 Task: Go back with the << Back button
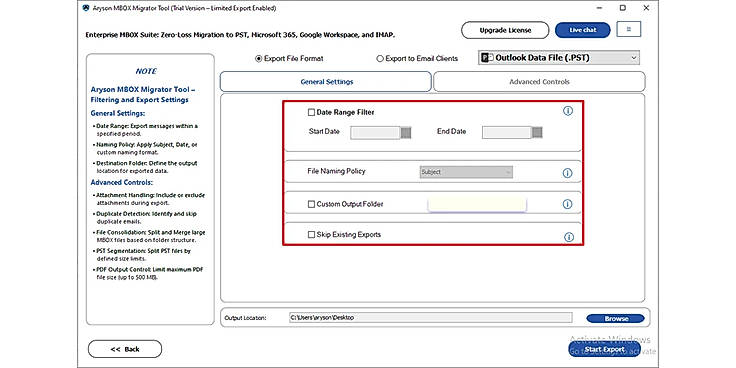(125, 349)
